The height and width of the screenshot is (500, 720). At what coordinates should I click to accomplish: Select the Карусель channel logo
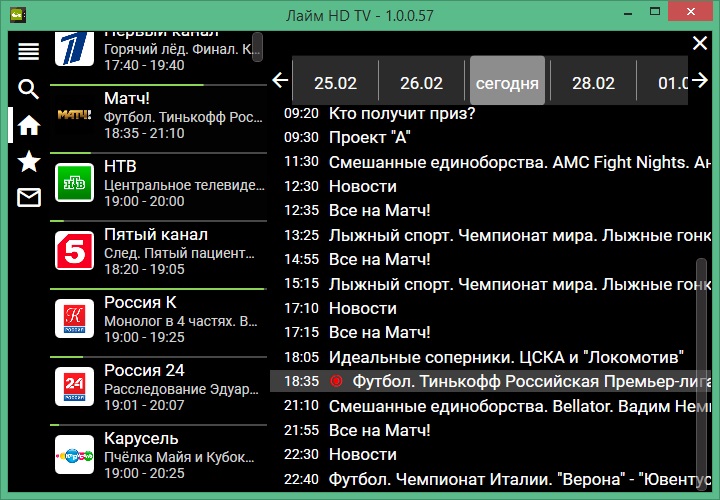tap(74, 455)
